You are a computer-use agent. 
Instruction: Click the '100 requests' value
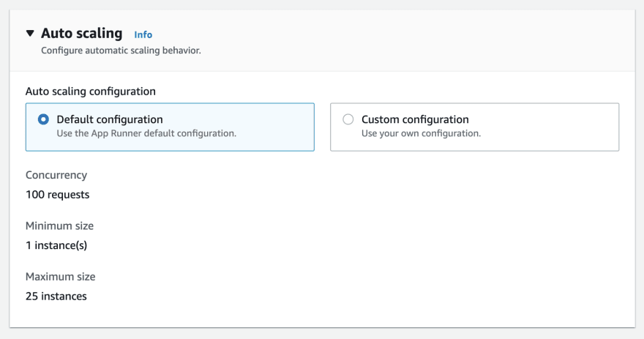58,194
